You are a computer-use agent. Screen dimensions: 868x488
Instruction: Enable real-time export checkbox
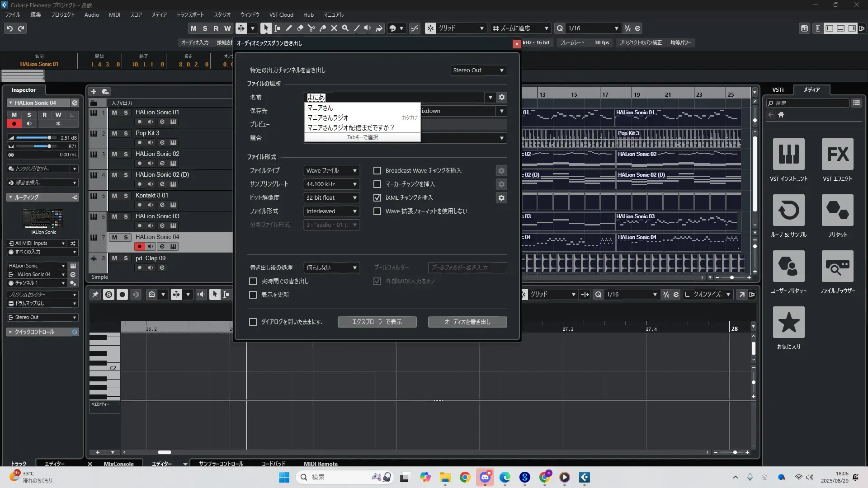coord(253,281)
